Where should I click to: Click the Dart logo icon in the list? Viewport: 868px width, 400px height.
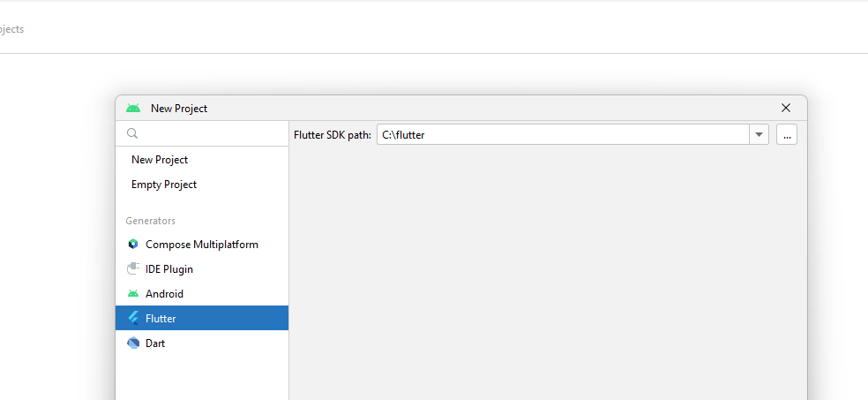click(x=133, y=343)
